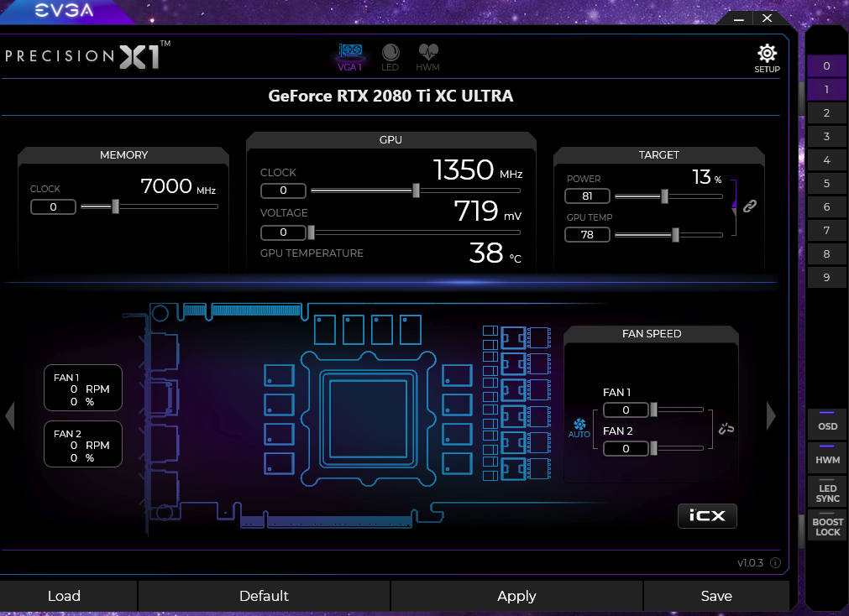This screenshot has width=849, height=616.
Task: Click the GPU temp target value field
Action: pos(588,234)
